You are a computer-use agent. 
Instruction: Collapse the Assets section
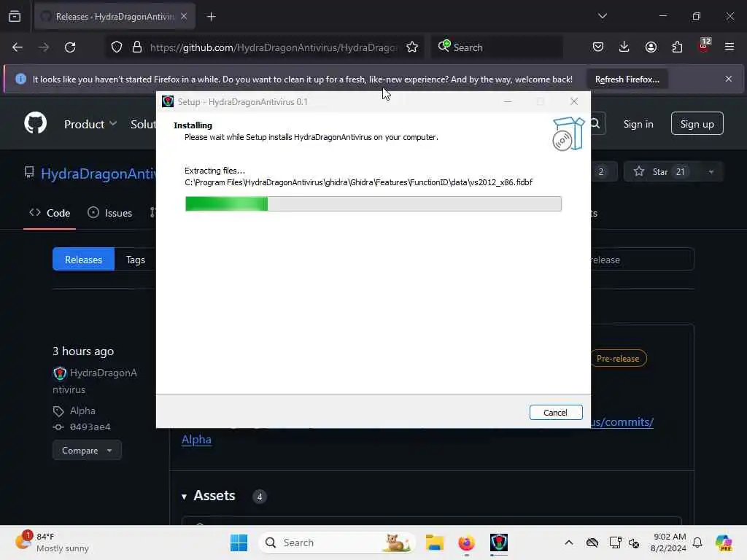(x=209, y=496)
